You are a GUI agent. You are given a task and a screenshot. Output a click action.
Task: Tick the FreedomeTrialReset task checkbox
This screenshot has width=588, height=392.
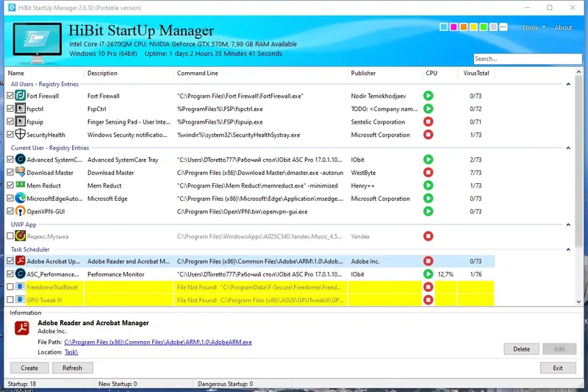10,287
